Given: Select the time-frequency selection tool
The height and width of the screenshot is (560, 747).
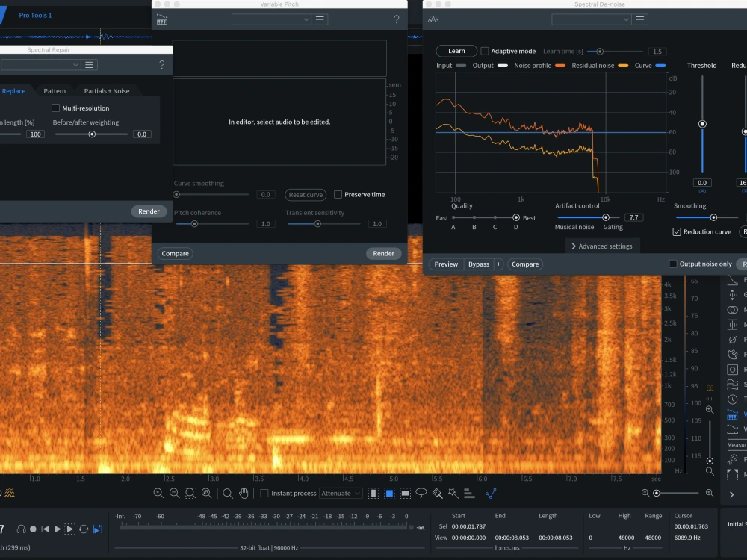Looking at the screenshot, I should 389,494.
